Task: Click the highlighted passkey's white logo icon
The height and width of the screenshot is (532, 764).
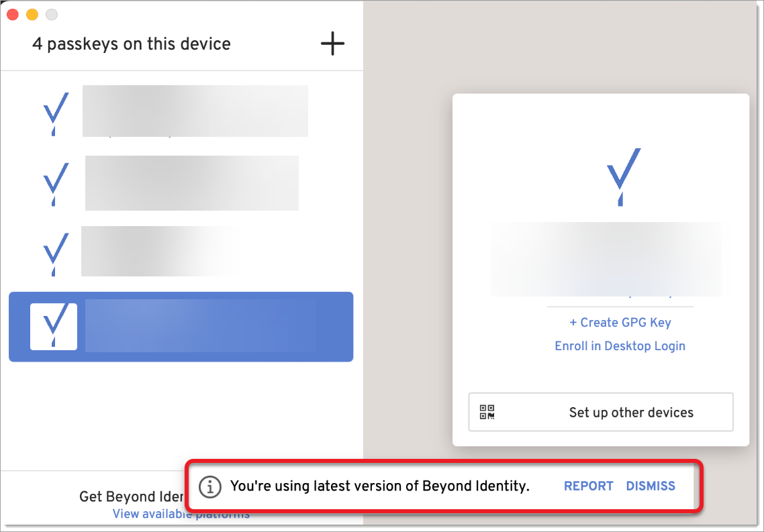Action: [54, 327]
